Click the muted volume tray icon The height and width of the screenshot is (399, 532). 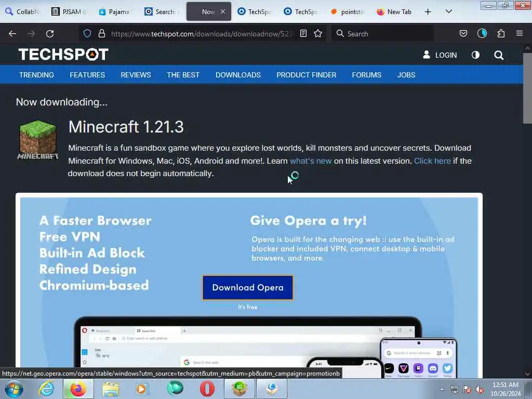tap(480, 390)
